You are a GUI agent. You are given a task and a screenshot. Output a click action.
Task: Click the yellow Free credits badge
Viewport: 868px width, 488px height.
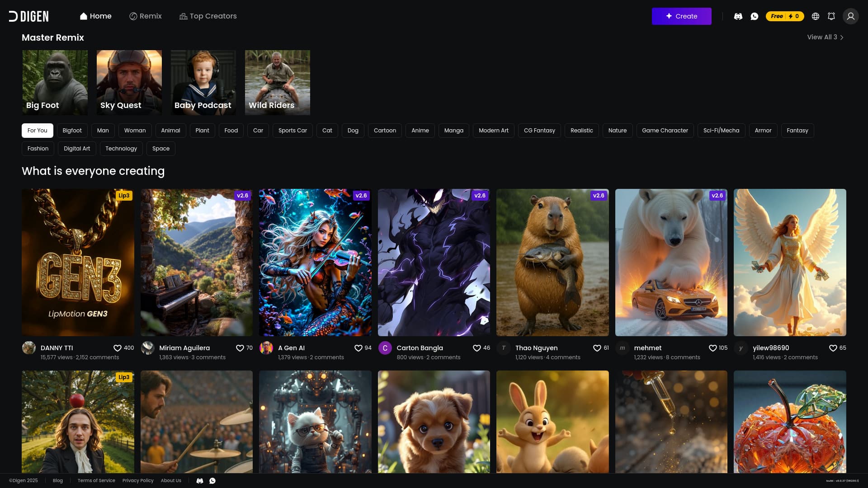(785, 16)
